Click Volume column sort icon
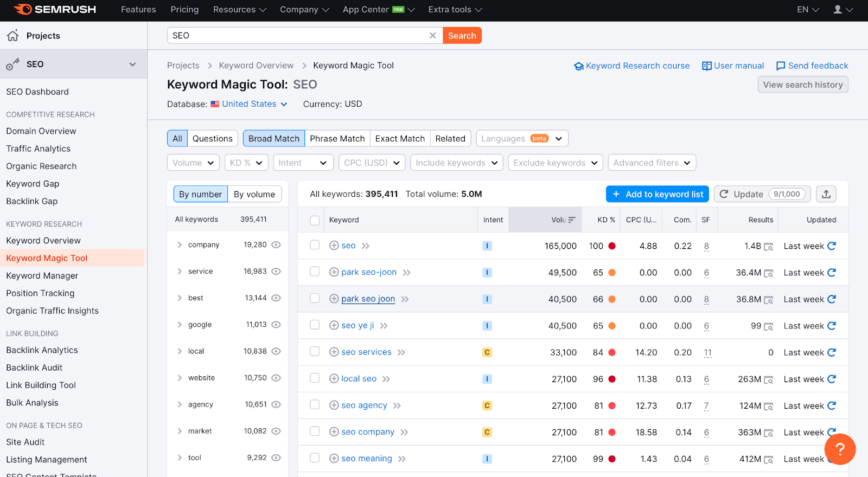868x477 pixels. (572, 220)
